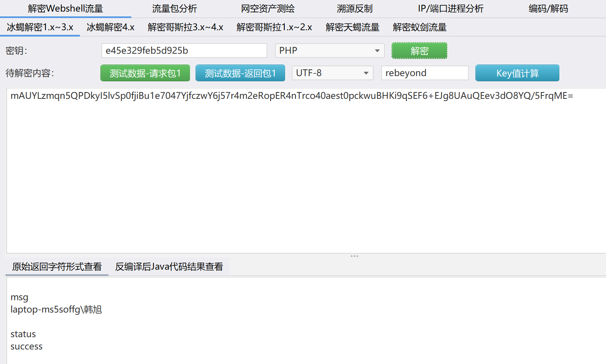Click the 密钥 key input field
This screenshot has height=364, width=606.
click(184, 51)
